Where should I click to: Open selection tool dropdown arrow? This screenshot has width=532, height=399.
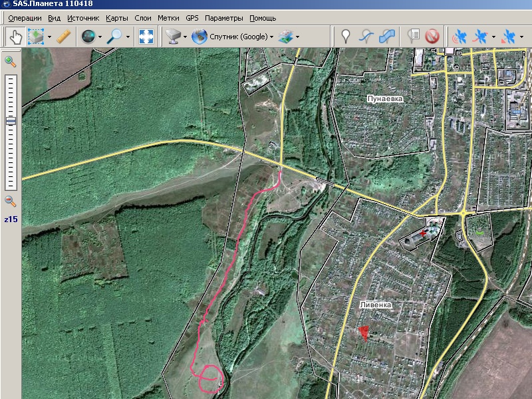49,37
